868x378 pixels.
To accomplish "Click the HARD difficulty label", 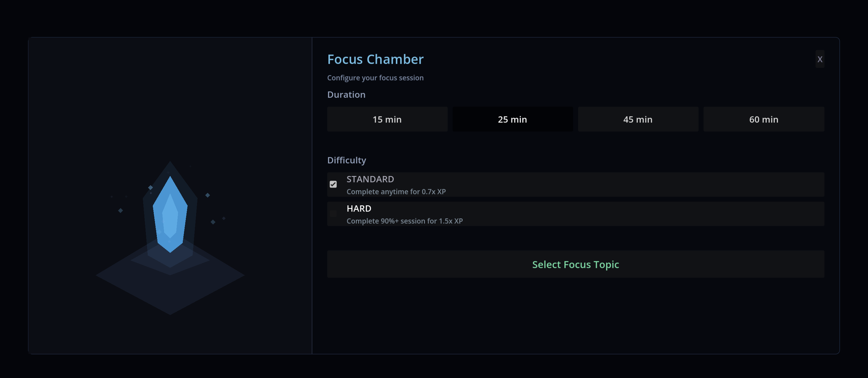I will tap(359, 208).
